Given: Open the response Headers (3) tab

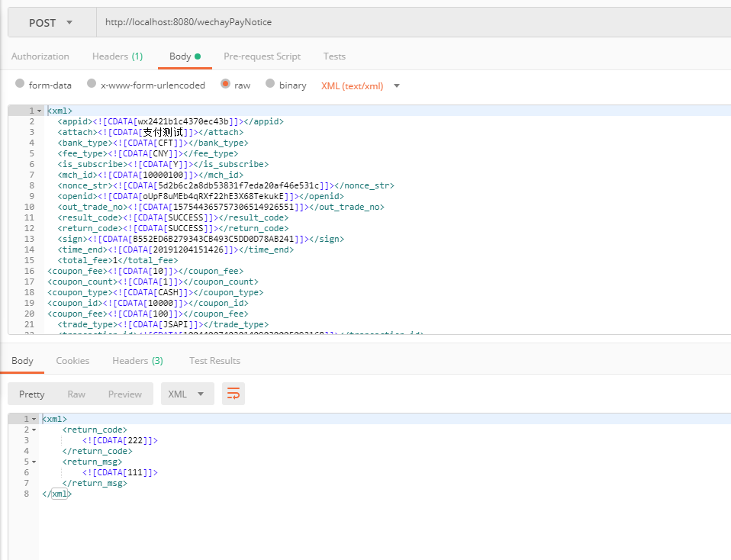Looking at the screenshot, I should point(137,361).
